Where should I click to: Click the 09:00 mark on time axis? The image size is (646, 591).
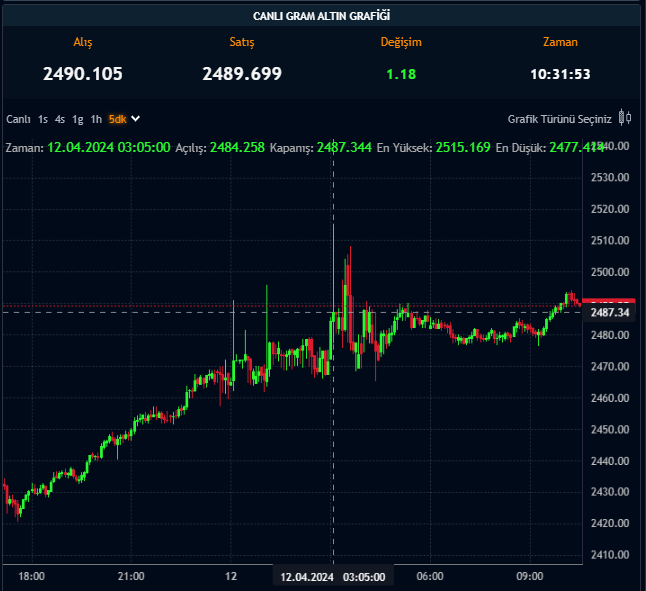tap(529, 576)
